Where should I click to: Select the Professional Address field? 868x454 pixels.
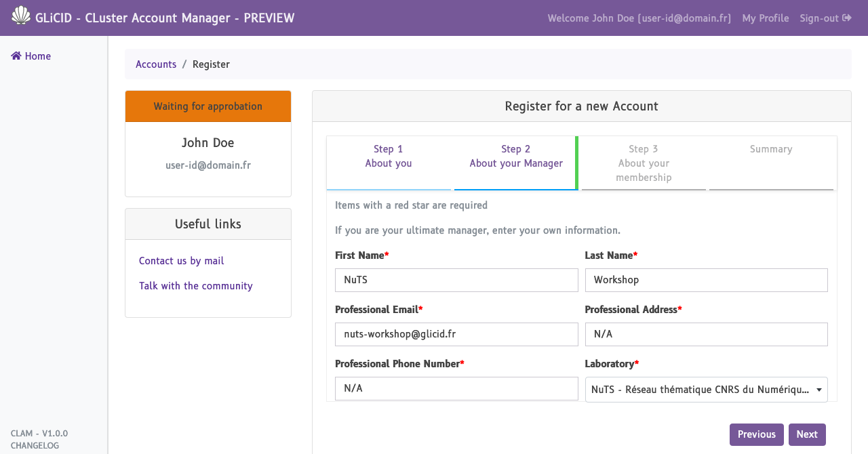pos(706,334)
